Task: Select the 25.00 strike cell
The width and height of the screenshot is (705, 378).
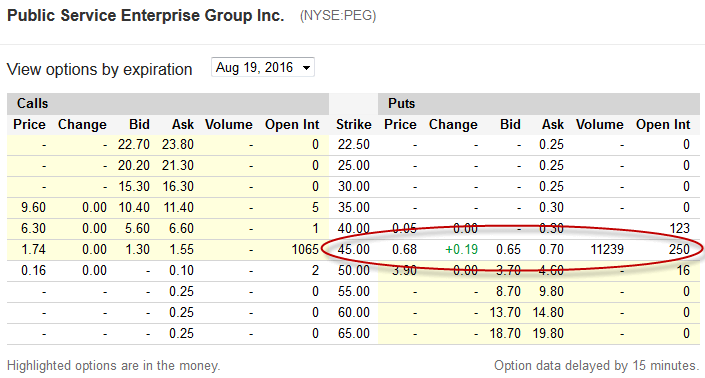Action: pyautogui.click(x=354, y=165)
